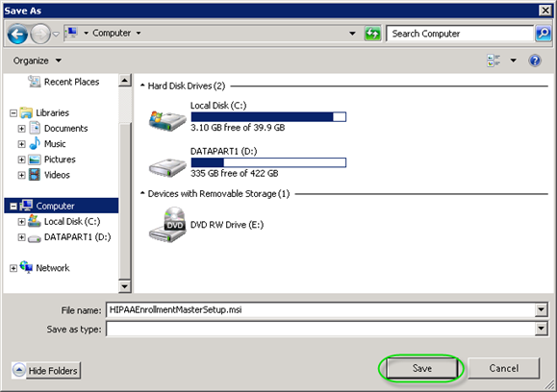Expand the Network tree node
The image size is (557, 392).
click(x=13, y=268)
